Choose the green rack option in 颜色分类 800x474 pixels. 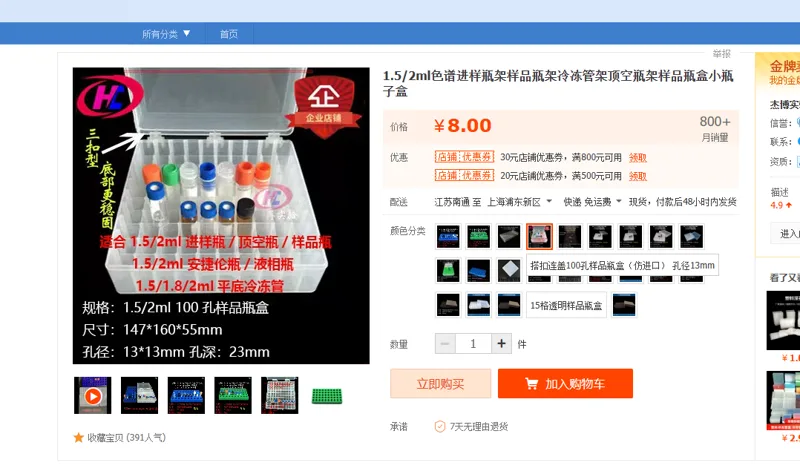point(479,237)
